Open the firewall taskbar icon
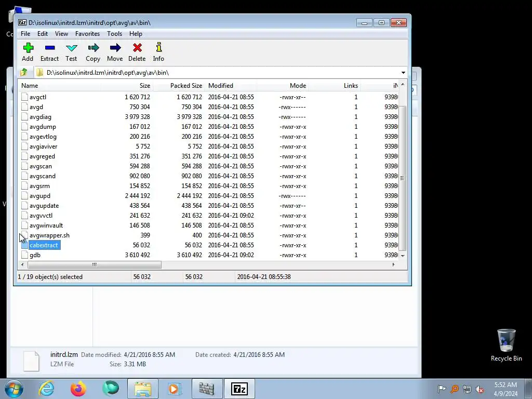This screenshot has width=532, height=399. (x=207, y=389)
